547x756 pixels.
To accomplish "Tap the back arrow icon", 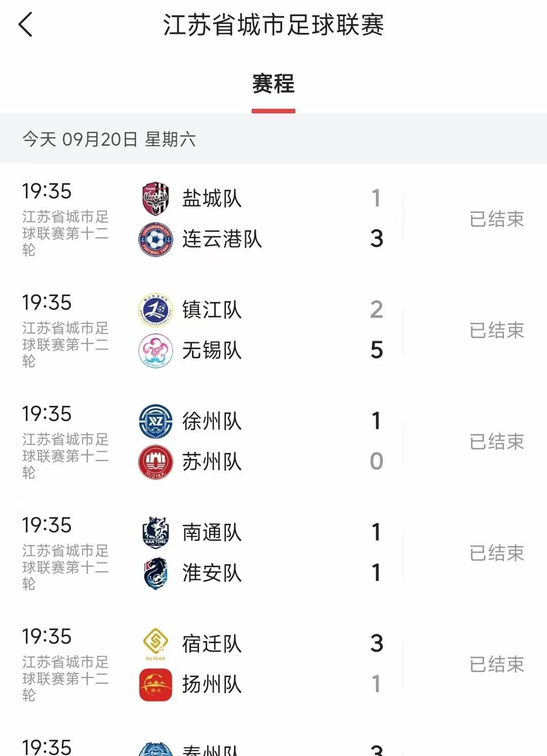I will [25, 25].
